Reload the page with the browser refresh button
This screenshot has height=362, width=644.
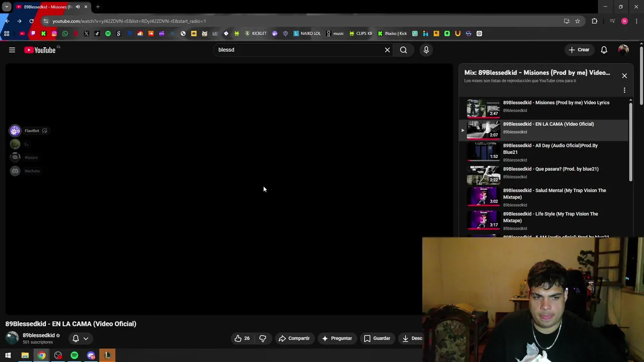tap(31, 21)
